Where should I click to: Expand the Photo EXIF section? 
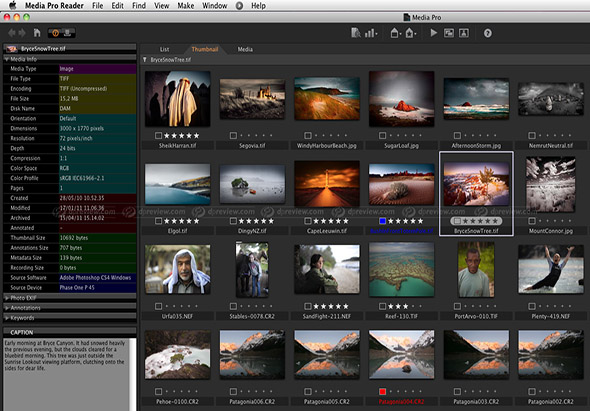pos(7,298)
